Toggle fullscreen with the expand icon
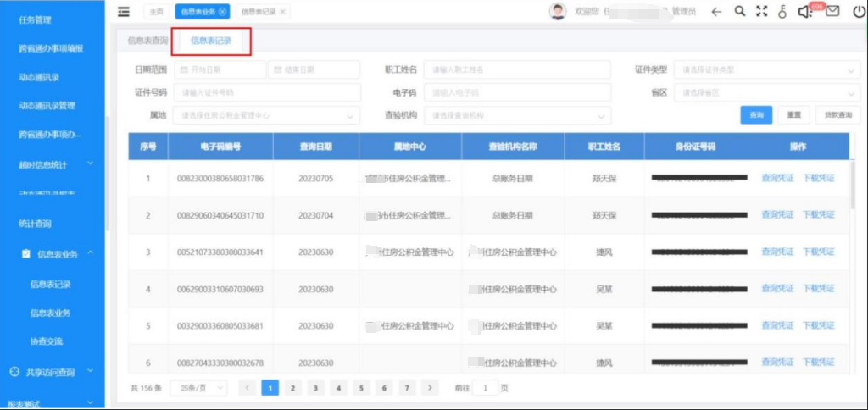868x410 pixels. [761, 12]
